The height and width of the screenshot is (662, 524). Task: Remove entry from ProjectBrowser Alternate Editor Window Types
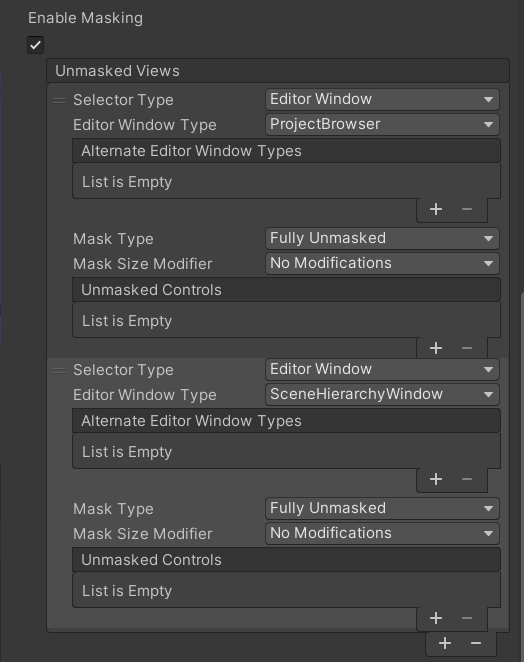[467, 209]
